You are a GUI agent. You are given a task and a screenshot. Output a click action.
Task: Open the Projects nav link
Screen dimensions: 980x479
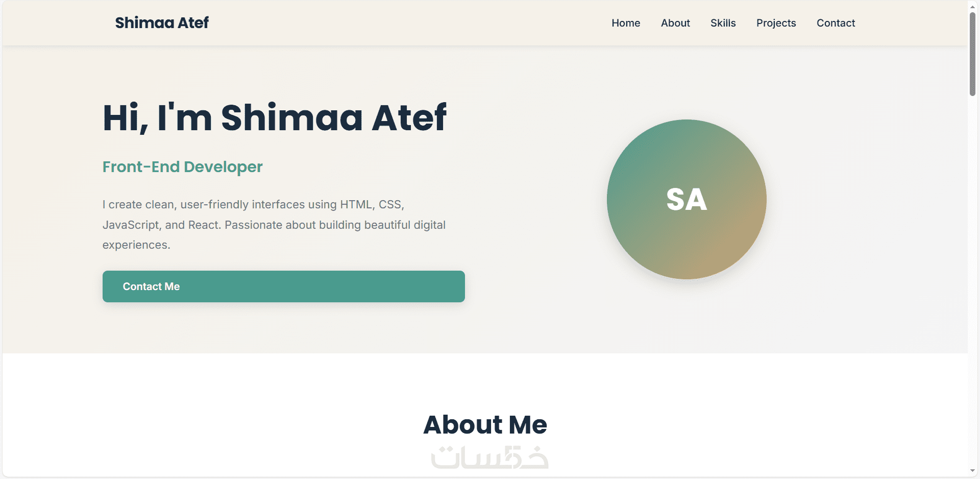pyautogui.click(x=776, y=23)
